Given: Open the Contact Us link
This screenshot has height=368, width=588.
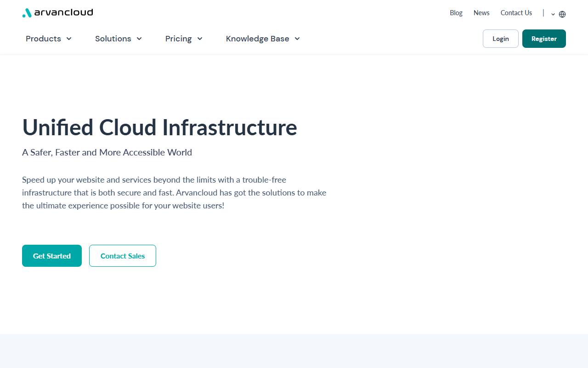Looking at the screenshot, I should click(516, 13).
